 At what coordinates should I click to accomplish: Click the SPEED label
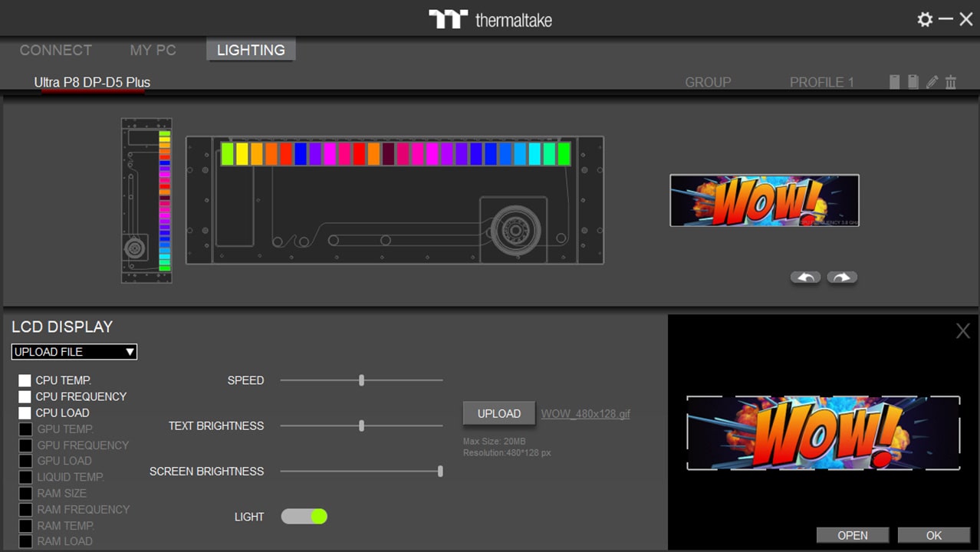[245, 380]
